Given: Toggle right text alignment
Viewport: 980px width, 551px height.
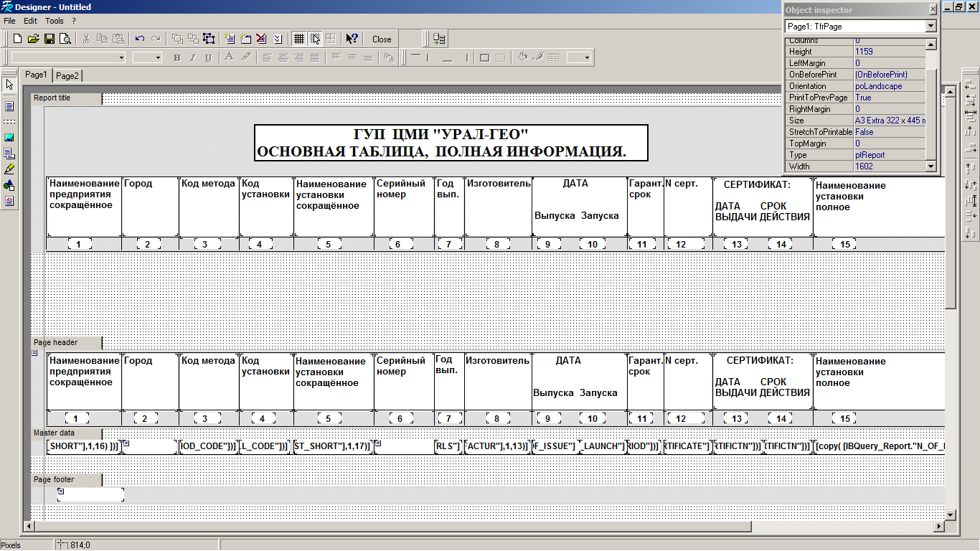Looking at the screenshot, I should pos(298,58).
